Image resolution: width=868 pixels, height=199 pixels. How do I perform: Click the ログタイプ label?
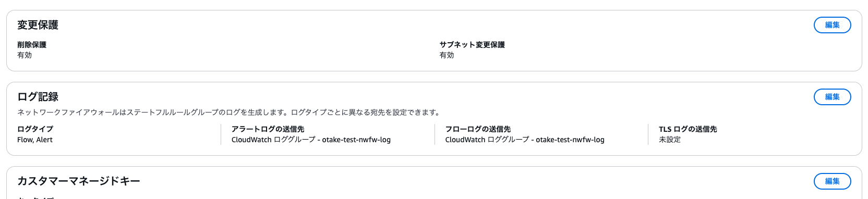[35, 129]
